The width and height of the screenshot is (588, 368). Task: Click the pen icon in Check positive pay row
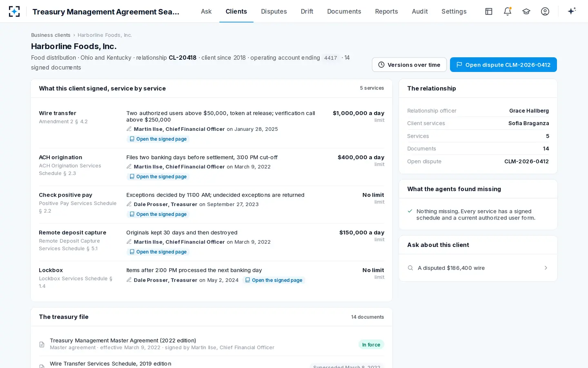pos(129,204)
